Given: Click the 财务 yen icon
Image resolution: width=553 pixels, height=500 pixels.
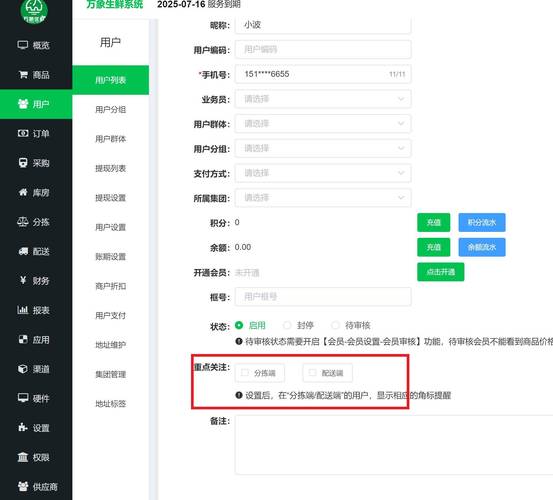Looking at the screenshot, I should tap(23, 280).
